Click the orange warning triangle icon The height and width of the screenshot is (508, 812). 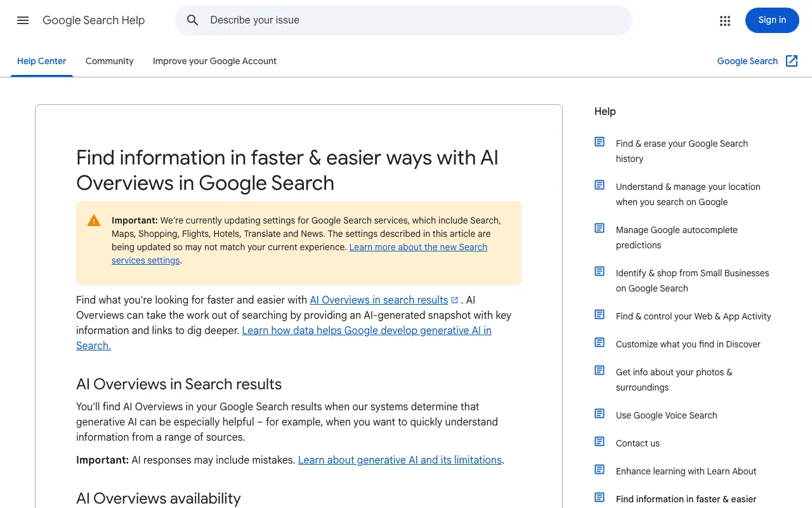pos(94,220)
